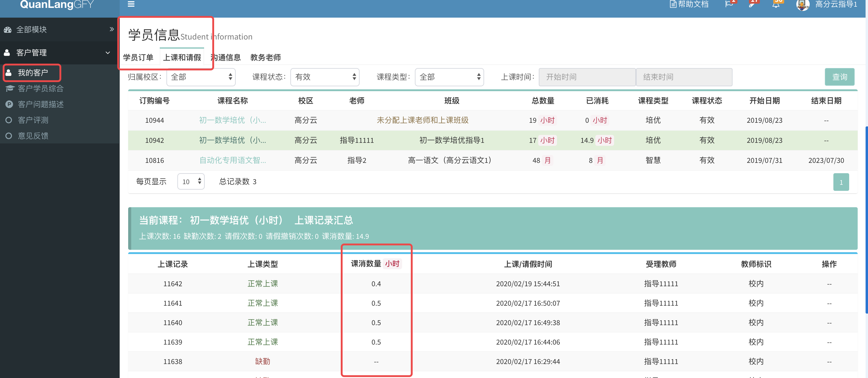Click the user avatar picture
Screen dimensions: 868x378
coord(803,5)
